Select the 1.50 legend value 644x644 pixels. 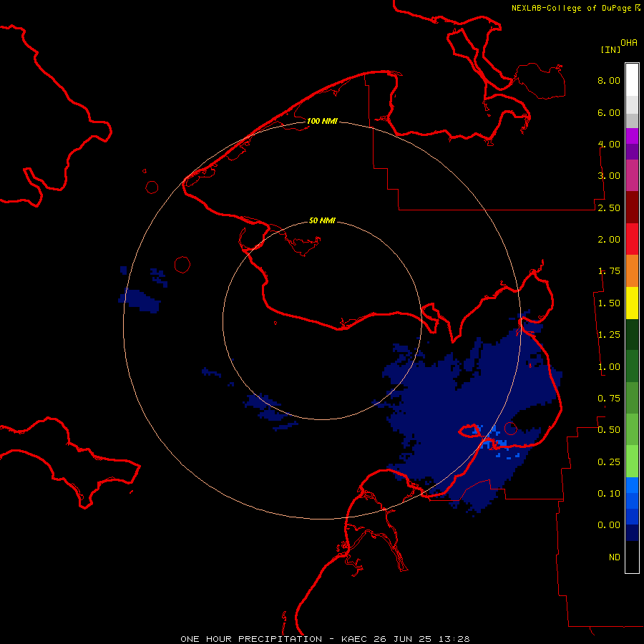tap(609, 303)
